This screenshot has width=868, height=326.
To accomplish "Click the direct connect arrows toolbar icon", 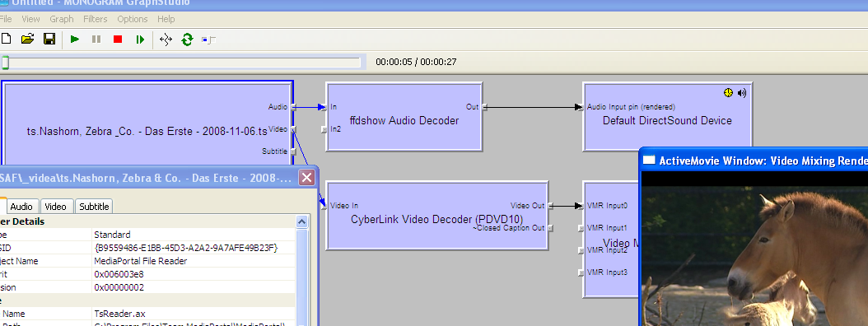I will (x=166, y=40).
